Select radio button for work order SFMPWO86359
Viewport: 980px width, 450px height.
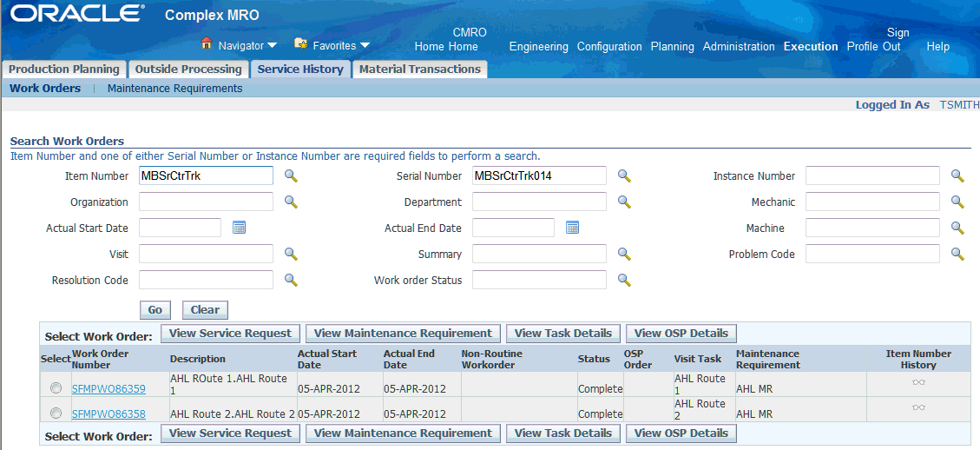(x=56, y=388)
